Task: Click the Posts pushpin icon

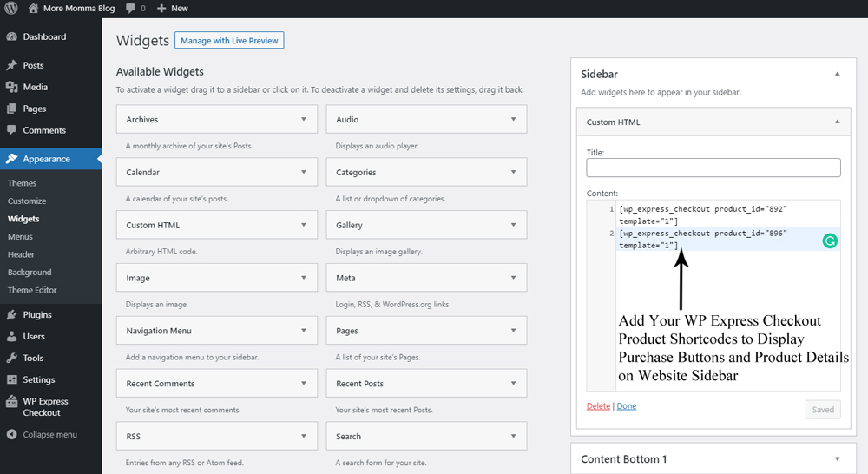Action: click(11, 65)
